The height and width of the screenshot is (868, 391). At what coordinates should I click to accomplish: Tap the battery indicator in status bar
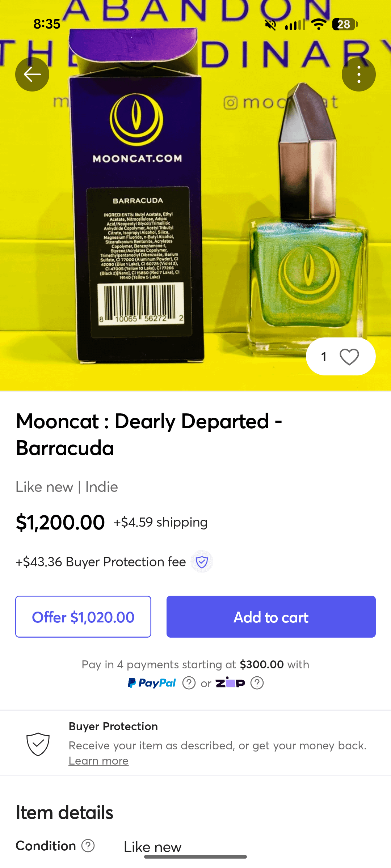tap(345, 24)
